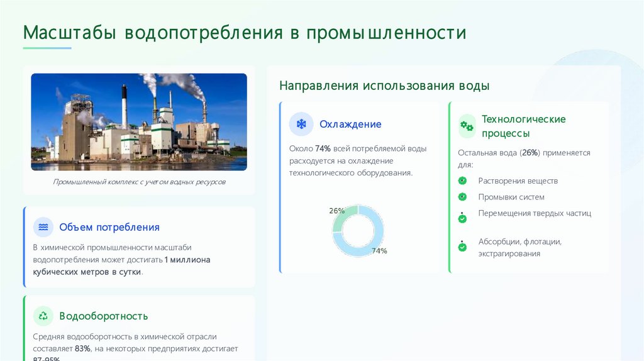The height and width of the screenshot is (361, 644).
Task: Click the text Абсорбции, флотации, экстрагирования
Action: point(520,247)
